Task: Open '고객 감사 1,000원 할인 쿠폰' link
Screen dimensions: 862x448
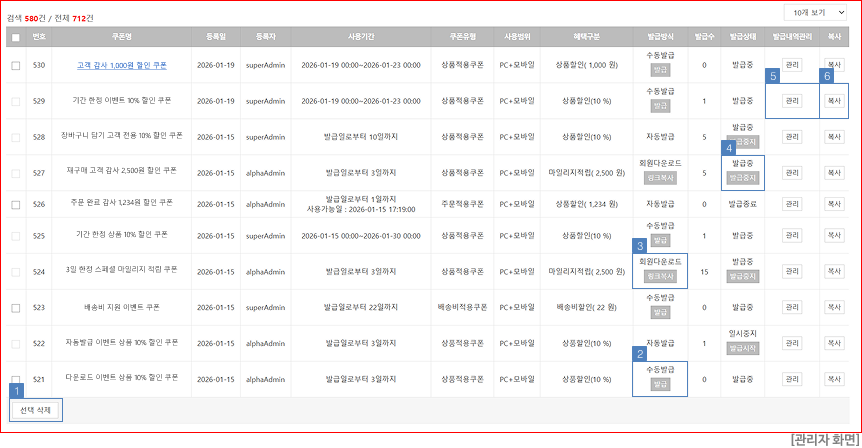Action: point(122,65)
